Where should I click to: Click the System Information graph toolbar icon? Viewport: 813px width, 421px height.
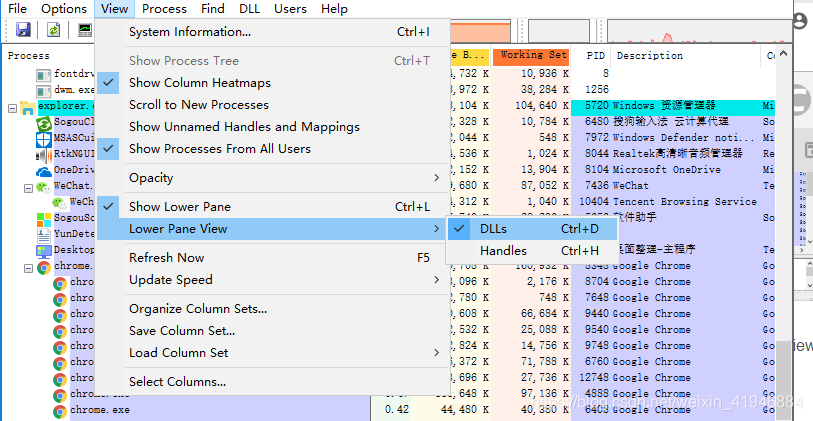[85, 30]
